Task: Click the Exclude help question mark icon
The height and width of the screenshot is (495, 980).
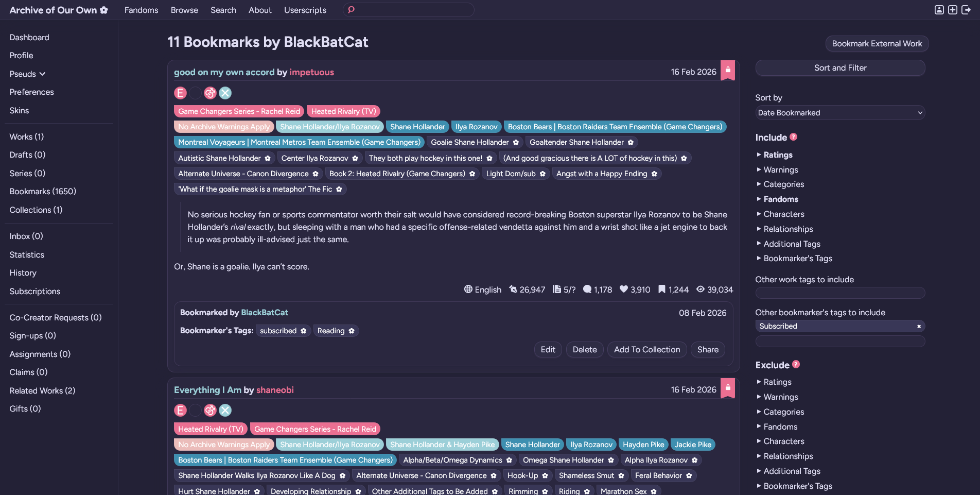Action: [x=796, y=364]
